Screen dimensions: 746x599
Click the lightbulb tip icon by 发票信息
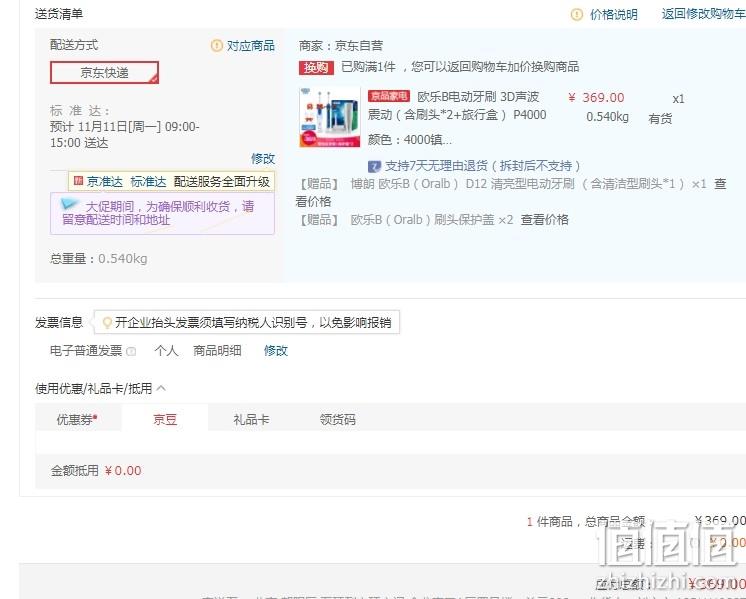click(108, 323)
